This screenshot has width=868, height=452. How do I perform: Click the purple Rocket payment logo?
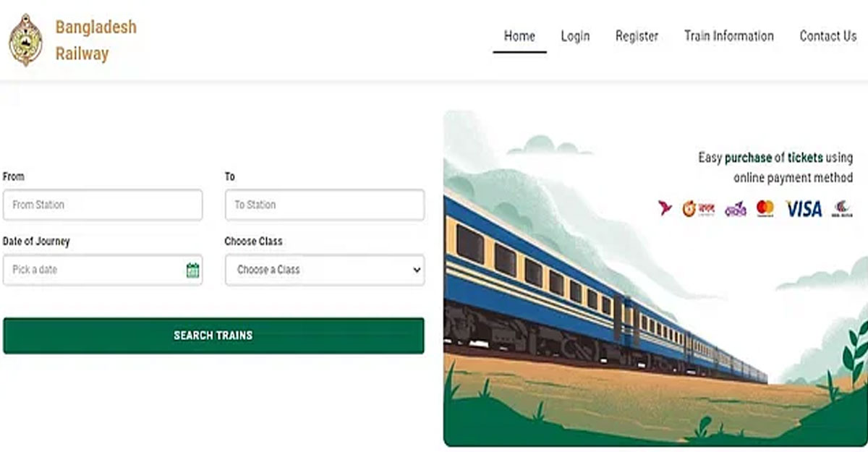[735, 209]
